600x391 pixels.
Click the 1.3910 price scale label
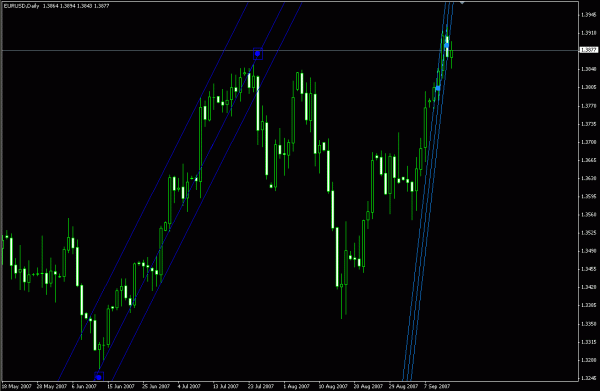(589, 33)
